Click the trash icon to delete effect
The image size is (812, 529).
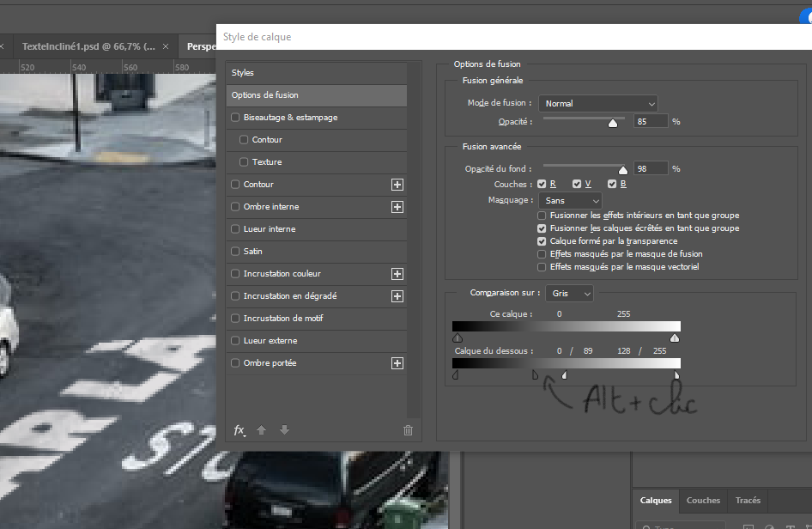coord(408,430)
